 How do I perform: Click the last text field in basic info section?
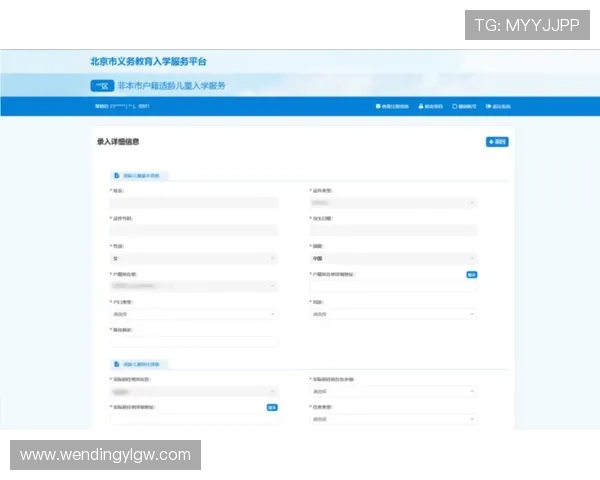tap(194, 341)
